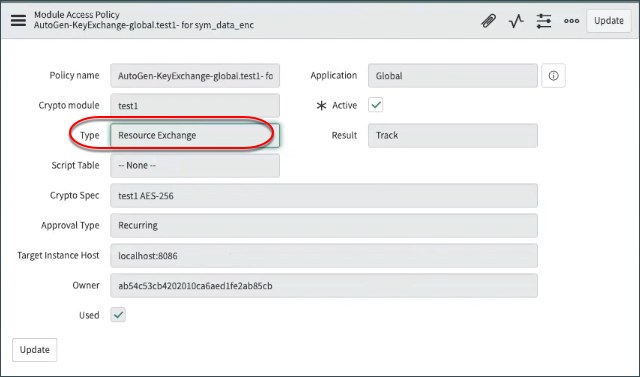Open the personalize form sliders icon
Image resolution: width=640 pixels, height=377 pixels.
tap(544, 21)
